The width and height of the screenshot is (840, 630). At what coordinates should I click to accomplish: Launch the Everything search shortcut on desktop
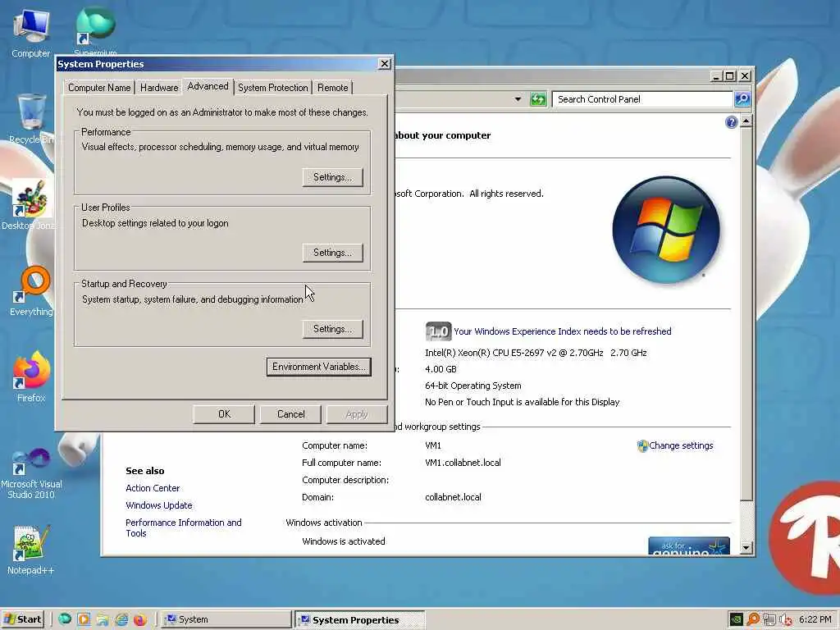click(x=31, y=291)
